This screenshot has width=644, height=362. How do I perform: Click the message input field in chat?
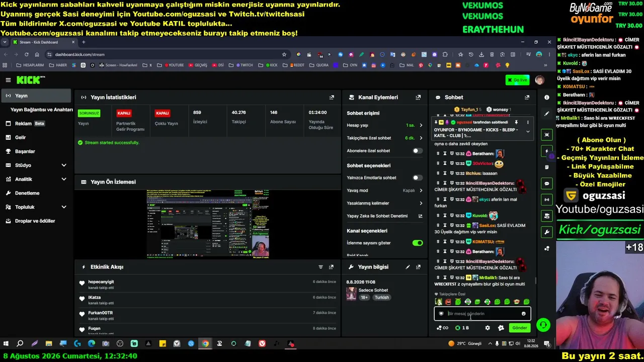click(x=482, y=314)
